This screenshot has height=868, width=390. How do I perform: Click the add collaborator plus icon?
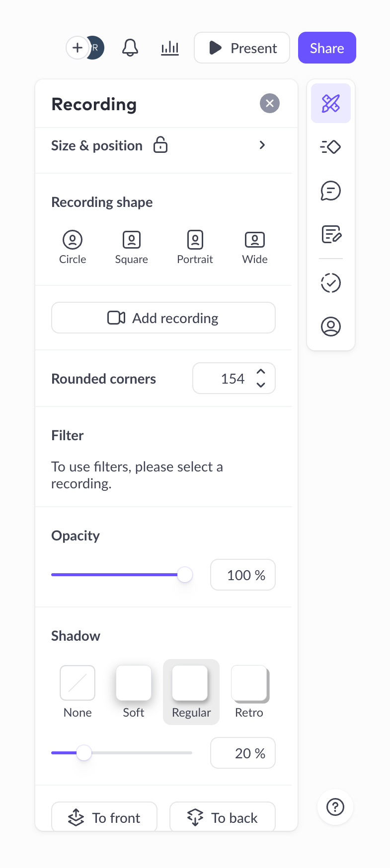(x=78, y=48)
